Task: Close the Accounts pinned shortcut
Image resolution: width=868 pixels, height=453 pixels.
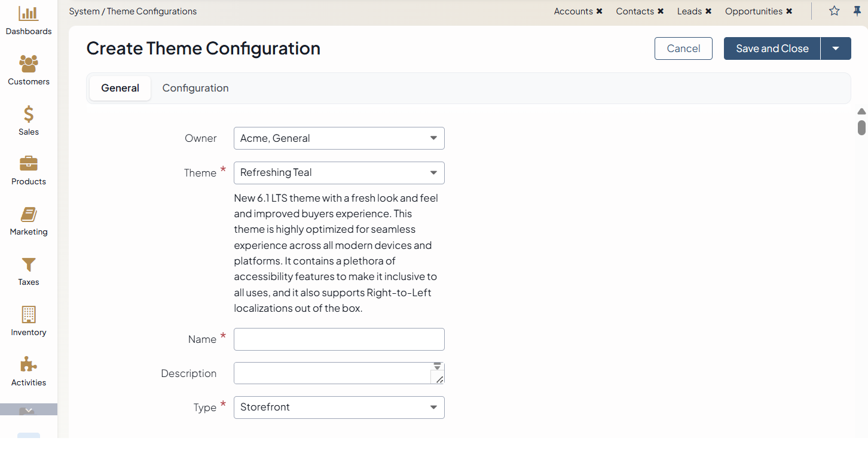Action: (599, 11)
